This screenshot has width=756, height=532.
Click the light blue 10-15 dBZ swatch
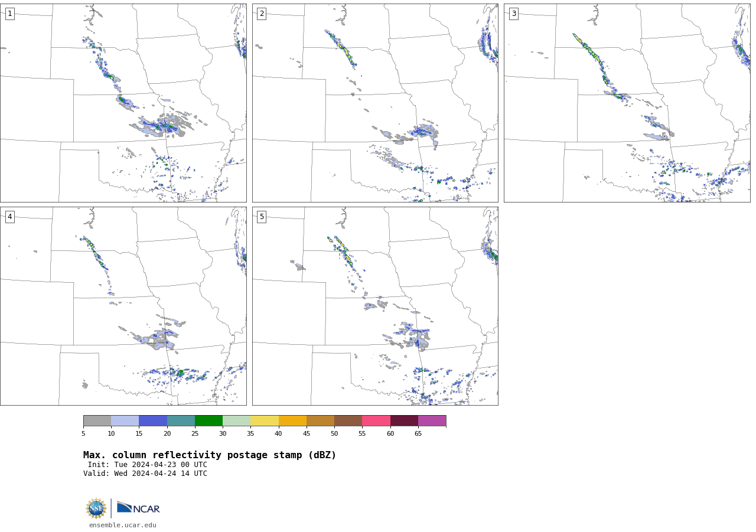coord(125,420)
